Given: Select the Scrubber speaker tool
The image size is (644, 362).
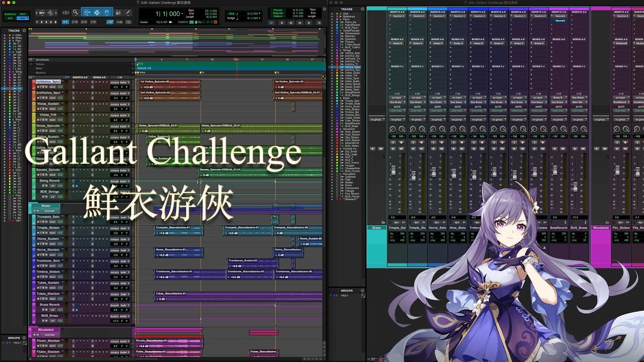Looking at the screenshot, I should [x=118, y=13].
